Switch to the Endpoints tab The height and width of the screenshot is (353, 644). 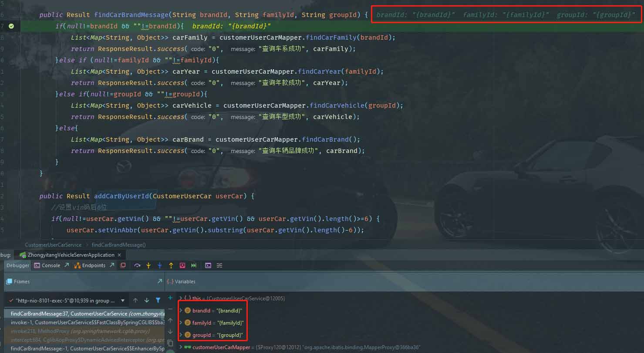[x=90, y=265]
